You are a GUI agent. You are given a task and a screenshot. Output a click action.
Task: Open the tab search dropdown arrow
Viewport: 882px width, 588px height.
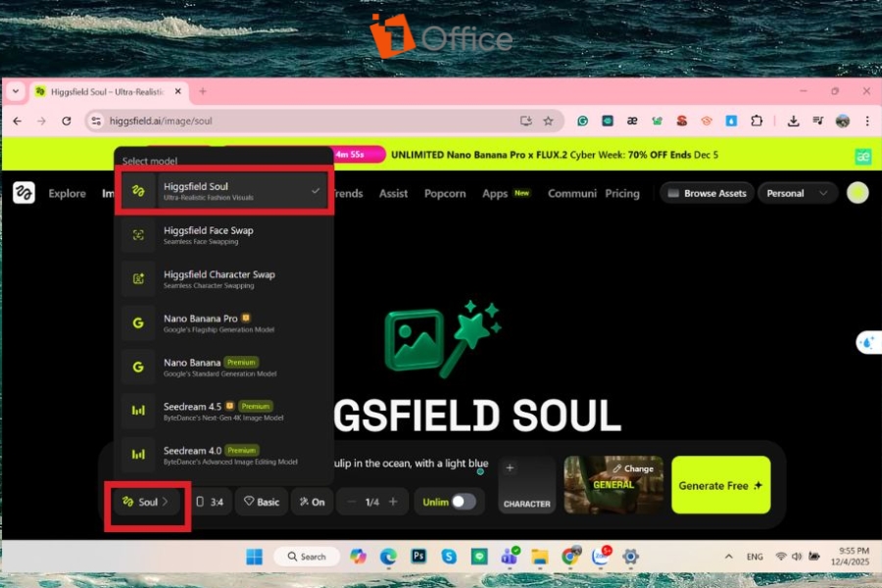tap(16, 91)
